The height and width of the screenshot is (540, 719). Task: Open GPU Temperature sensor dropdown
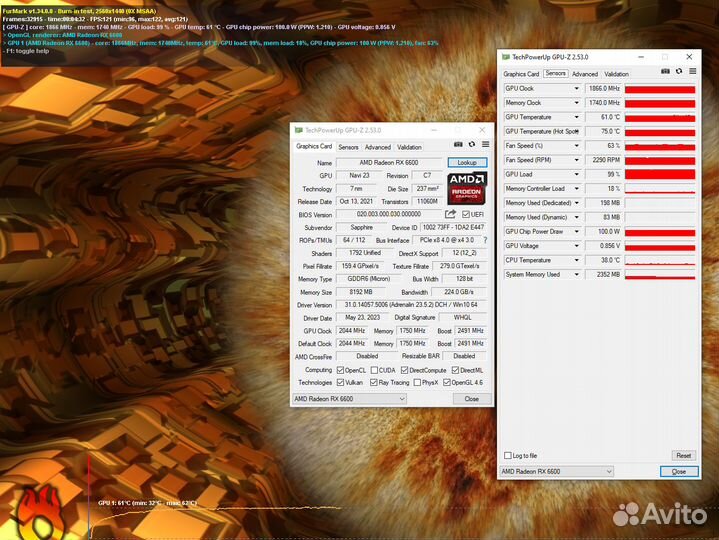coord(576,117)
